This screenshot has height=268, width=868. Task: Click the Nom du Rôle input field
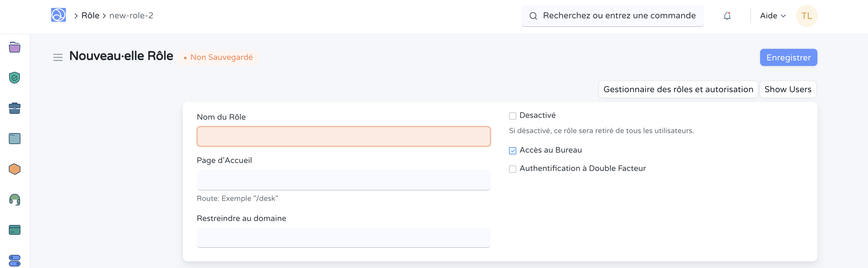click(x=343, y=136)
